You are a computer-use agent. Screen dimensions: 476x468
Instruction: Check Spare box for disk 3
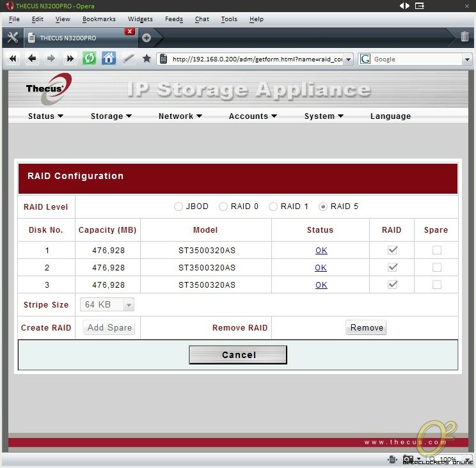437,285
